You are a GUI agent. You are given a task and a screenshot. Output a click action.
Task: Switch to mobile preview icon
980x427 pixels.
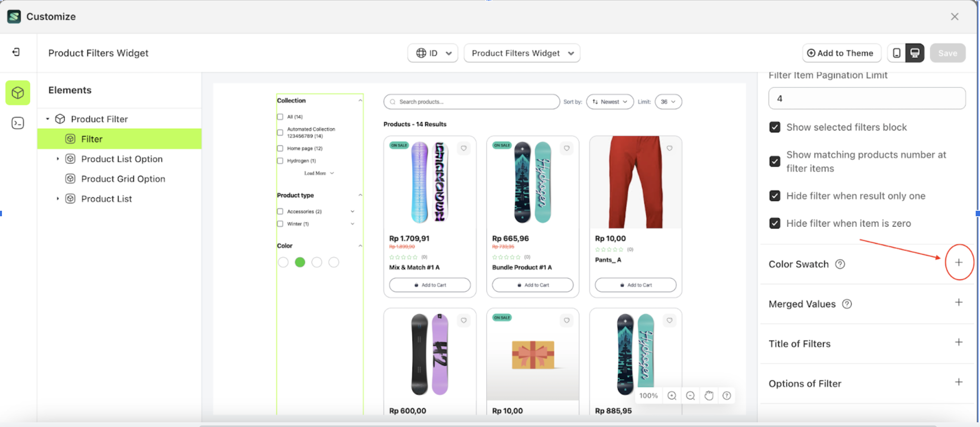[896, 53]
